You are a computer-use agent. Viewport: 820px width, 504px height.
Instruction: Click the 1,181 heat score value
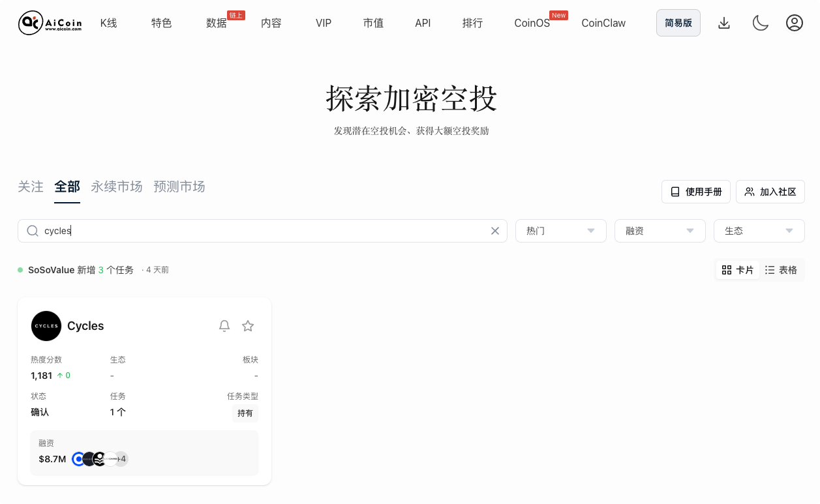point(41,376)
